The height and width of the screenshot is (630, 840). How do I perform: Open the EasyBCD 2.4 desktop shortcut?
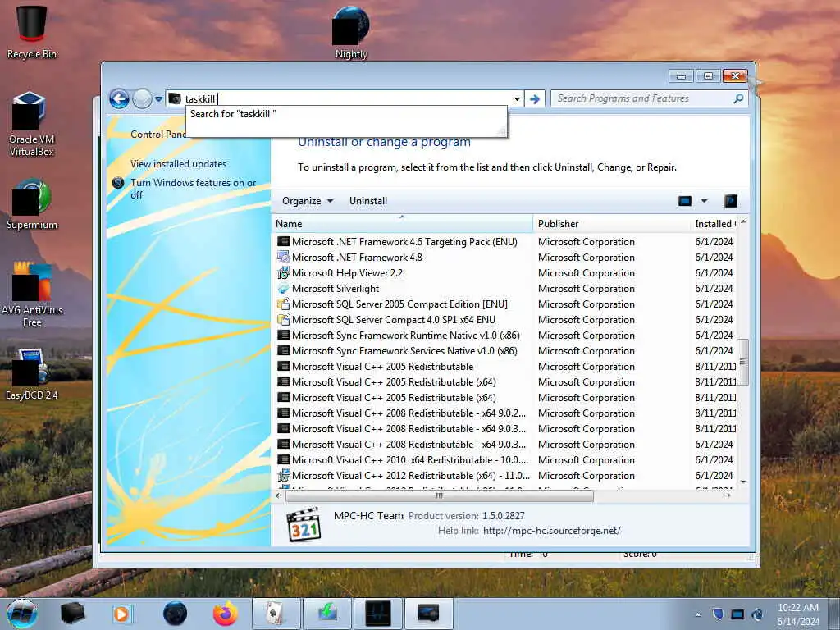[x=32, y=374]
